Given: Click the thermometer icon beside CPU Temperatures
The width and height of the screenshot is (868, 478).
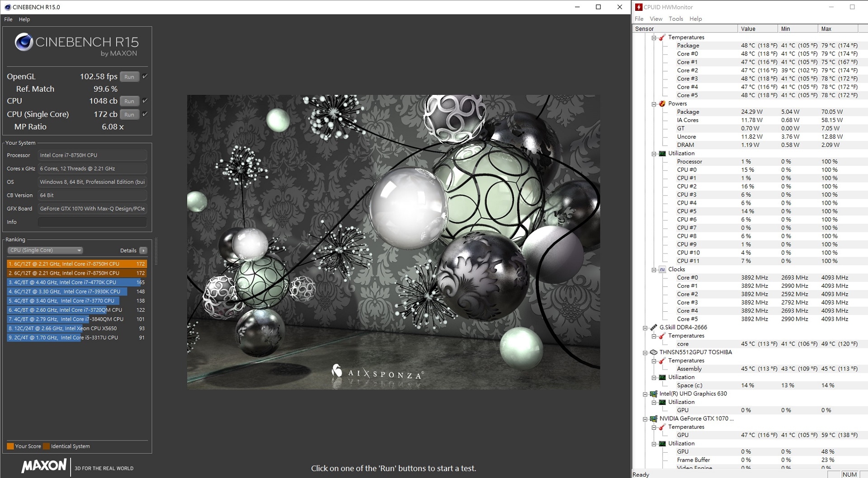Looking at the screenshot, I should (x=662, y=37).
